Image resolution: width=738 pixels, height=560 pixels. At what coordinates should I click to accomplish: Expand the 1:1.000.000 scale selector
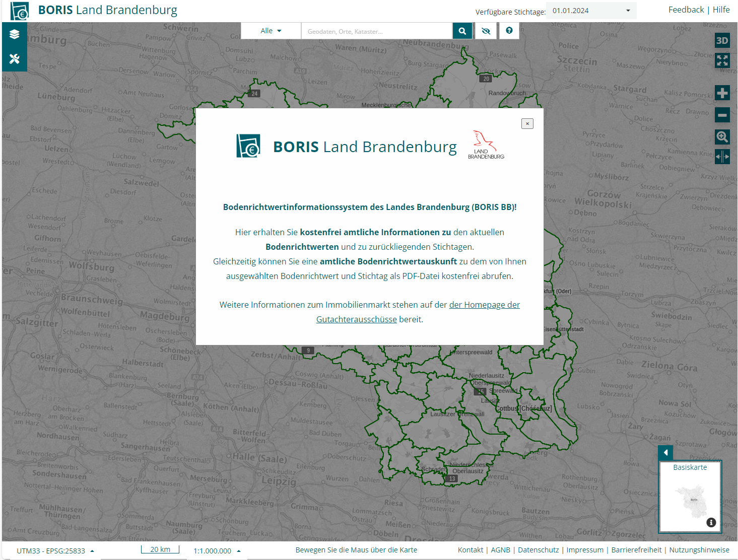[217, 550]
